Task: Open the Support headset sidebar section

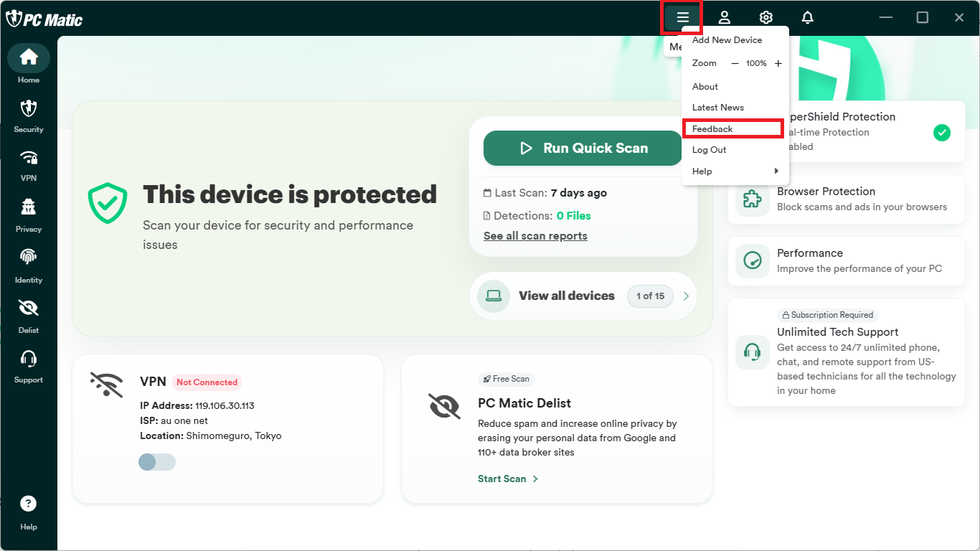Action: 29,366
